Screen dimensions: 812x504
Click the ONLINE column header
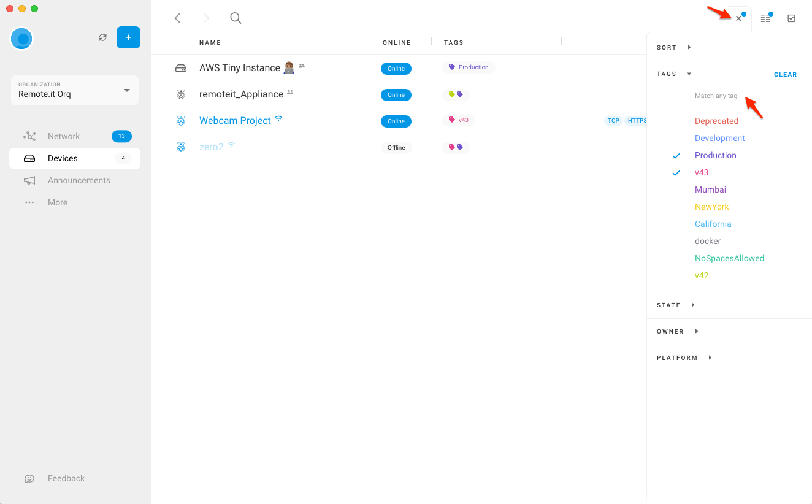click(x=397, y=43)
